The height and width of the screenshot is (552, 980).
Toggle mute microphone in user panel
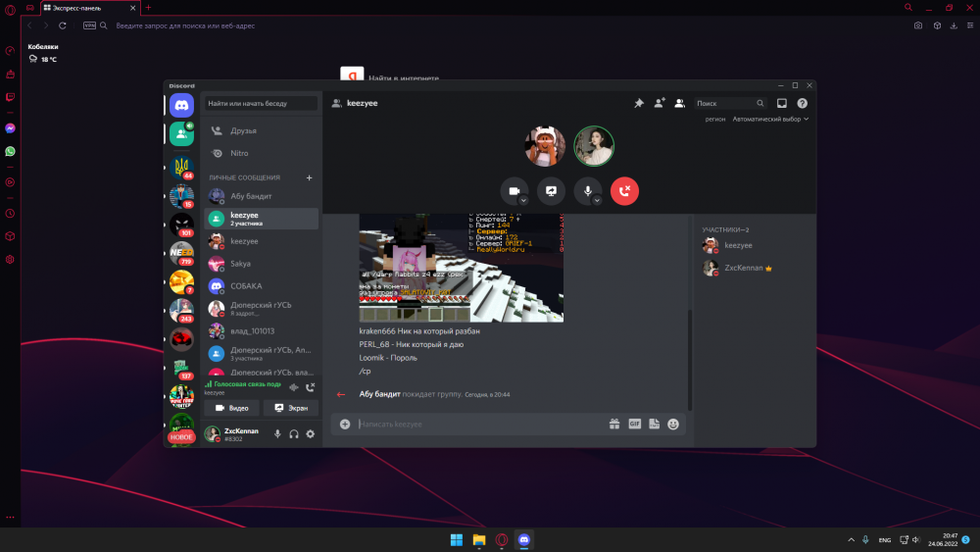pyautogui.click(x=277, y=433)
